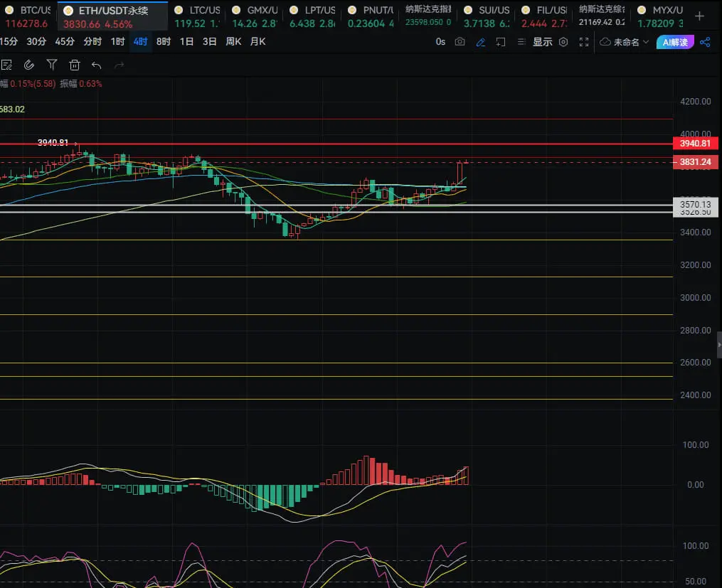
Task: Select the 1时 timeframe
Action: click(117, 41)
